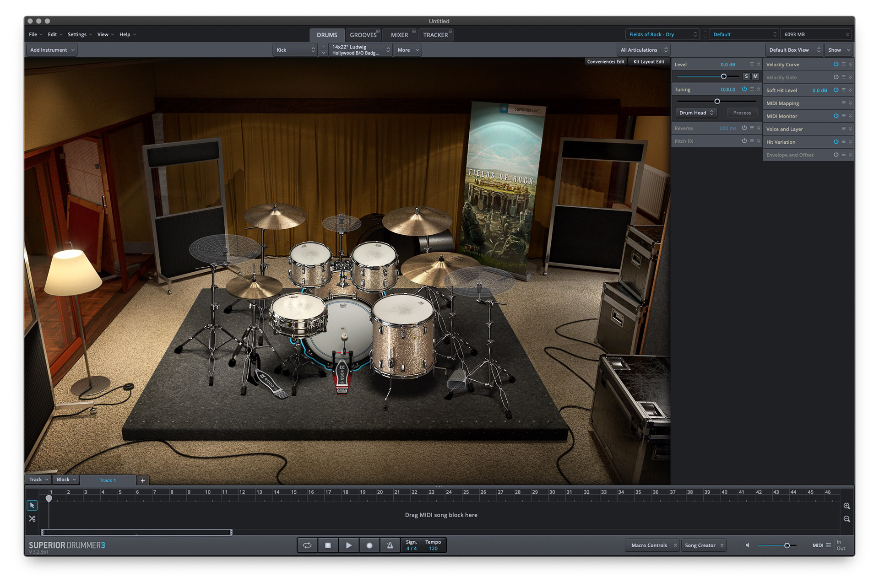Click the Record button in transport
Viewport: 879px width, 588px height.
(369, 545)
